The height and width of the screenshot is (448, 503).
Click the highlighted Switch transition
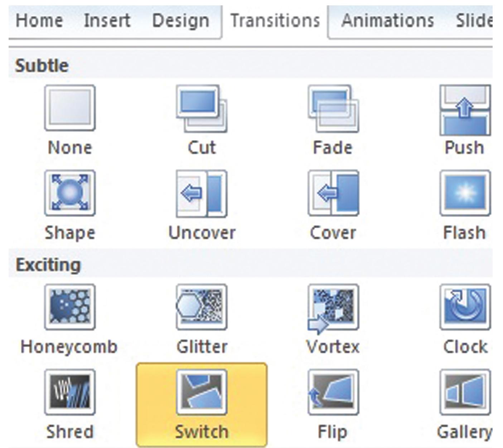202,405
